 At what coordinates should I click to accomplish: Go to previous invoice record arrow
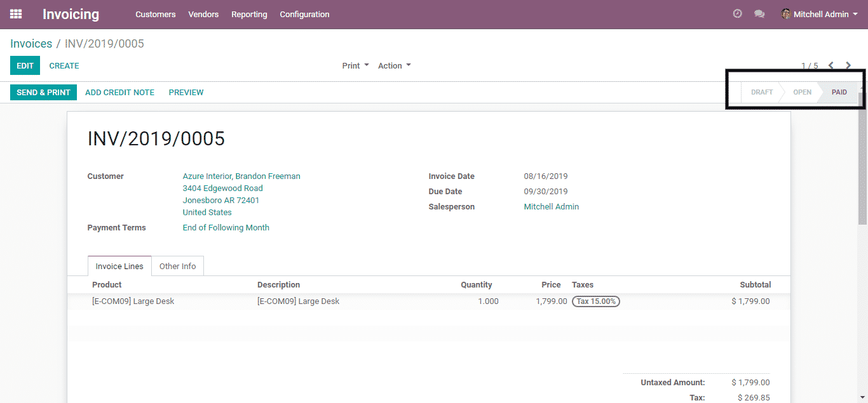831,65
